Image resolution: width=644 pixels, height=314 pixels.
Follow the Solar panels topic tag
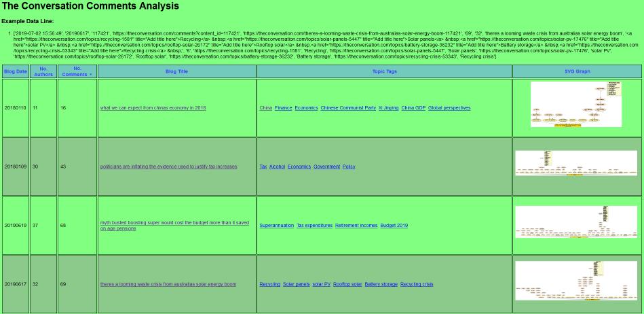pyautogui.click(x=297, y=284)
